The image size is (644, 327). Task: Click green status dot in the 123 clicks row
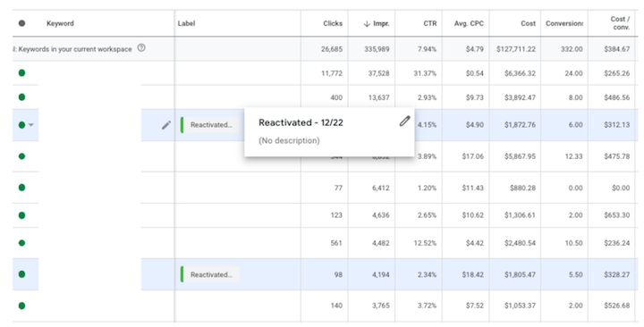pos(21,215)
